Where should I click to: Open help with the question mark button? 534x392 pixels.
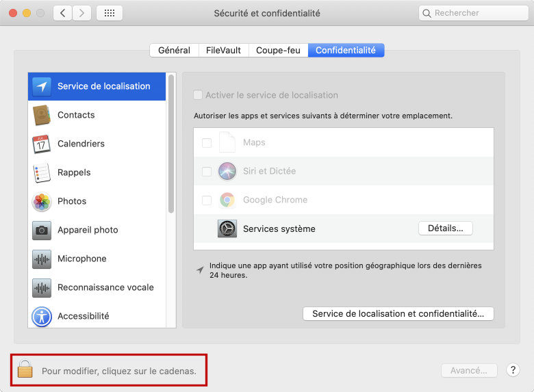(x=513, y=370)
